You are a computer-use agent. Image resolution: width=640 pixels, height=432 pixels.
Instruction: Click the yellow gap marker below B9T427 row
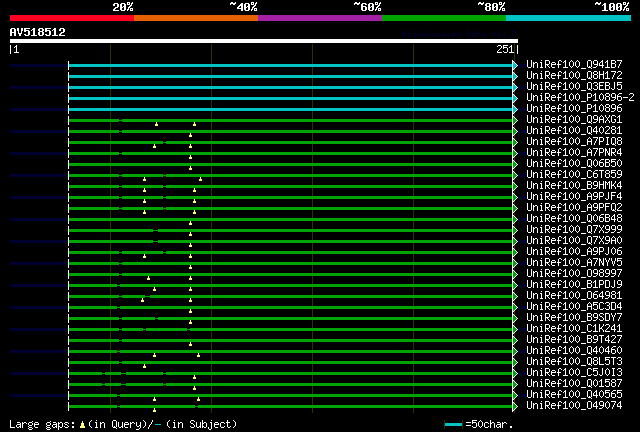[x=191, y=345]
